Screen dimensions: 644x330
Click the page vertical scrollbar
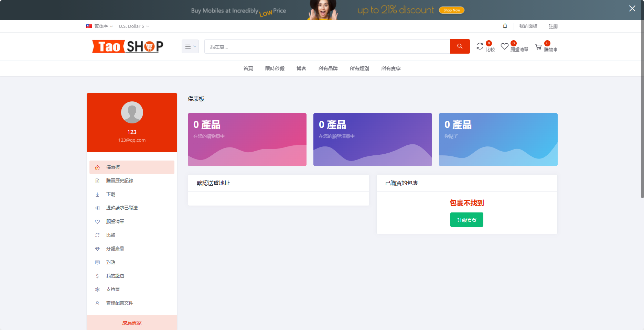[x=642, y=100]
